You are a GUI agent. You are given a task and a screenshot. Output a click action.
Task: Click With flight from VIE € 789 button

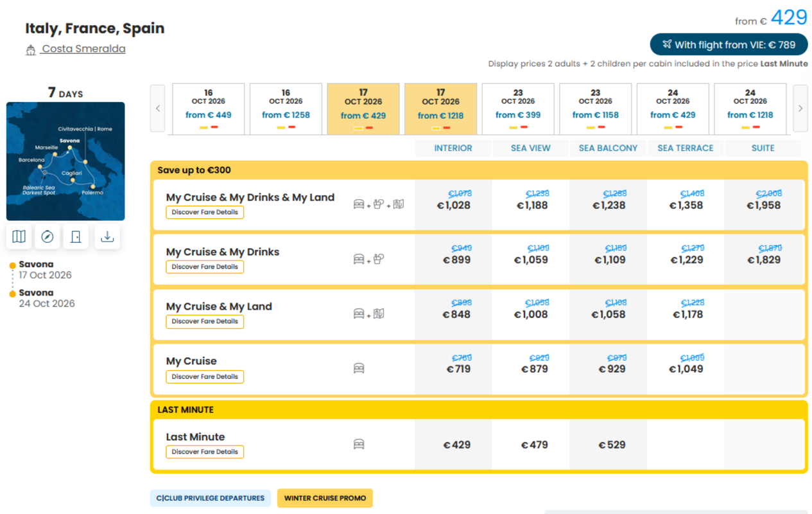pyautogui.click(x=729, y=44)
